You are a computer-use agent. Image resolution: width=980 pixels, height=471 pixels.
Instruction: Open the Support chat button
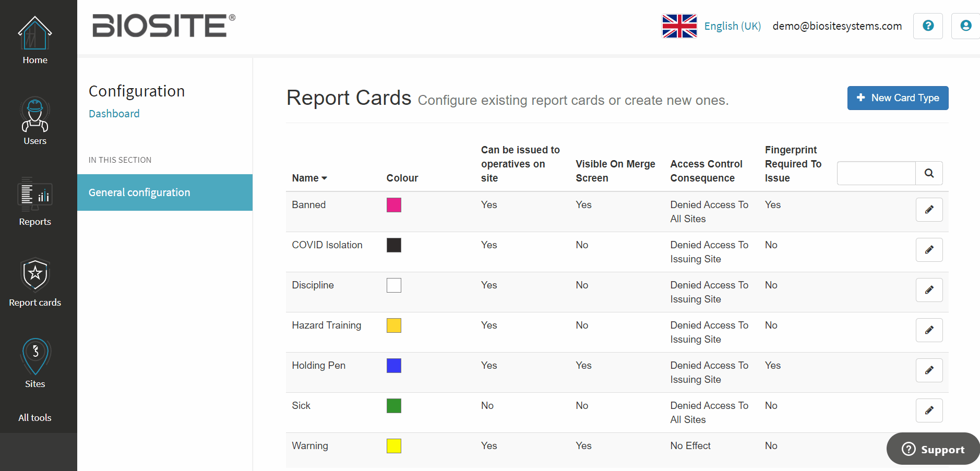(933, 449)
